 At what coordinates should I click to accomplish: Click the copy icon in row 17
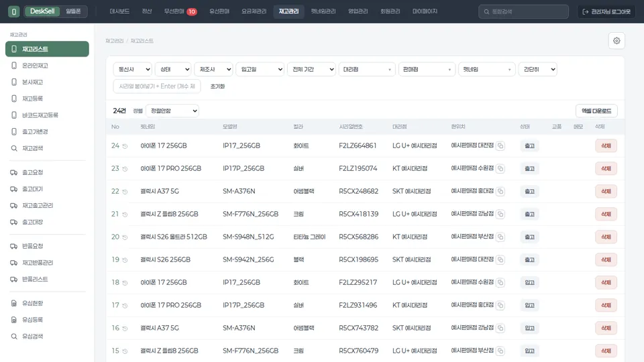tap(500, 305)
